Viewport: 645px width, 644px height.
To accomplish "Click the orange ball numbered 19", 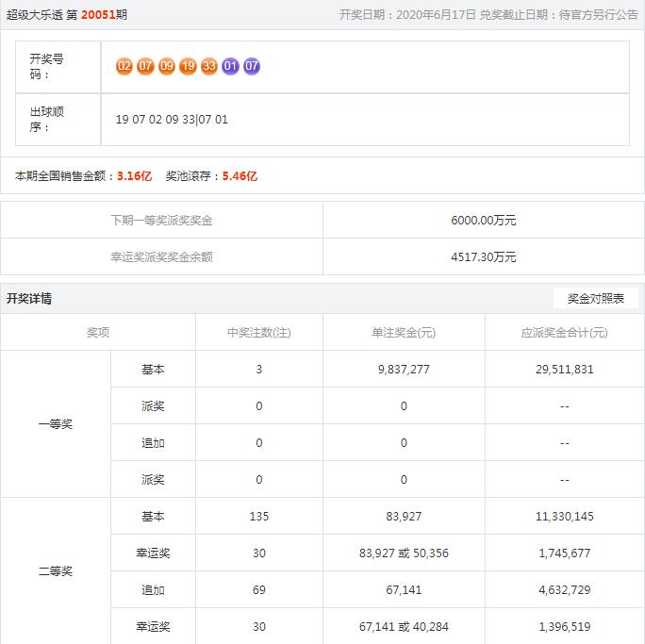I will coord(188,66).
